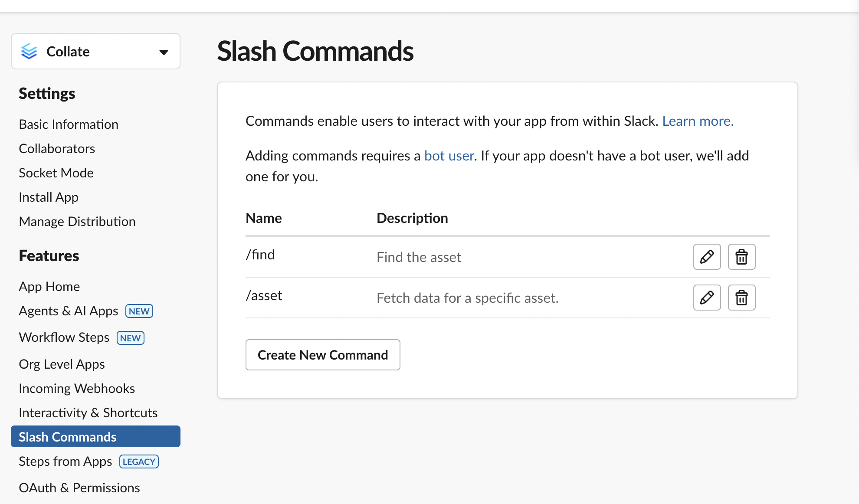Open Interactivity & Shortcuts settings

[x=88, y=413]
